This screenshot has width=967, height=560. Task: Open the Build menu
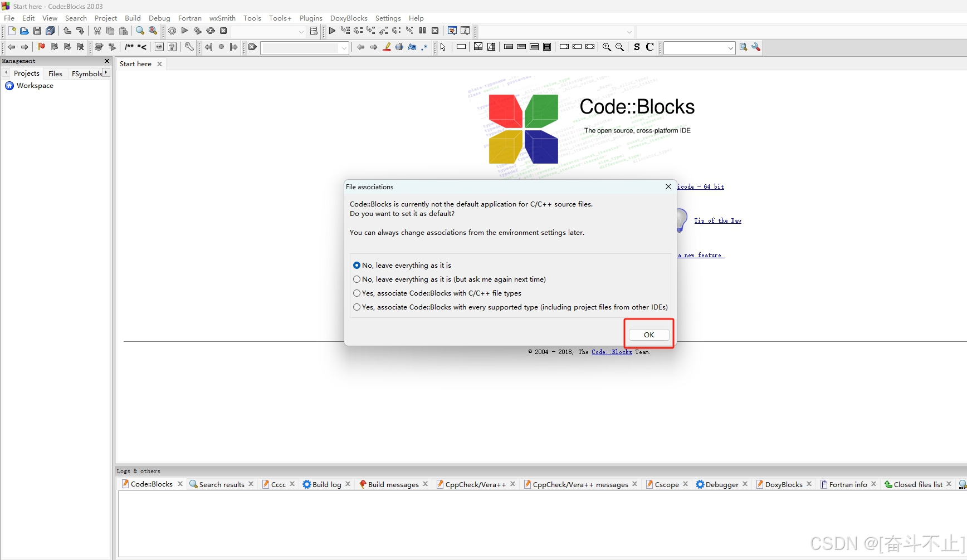coord(133,18)
